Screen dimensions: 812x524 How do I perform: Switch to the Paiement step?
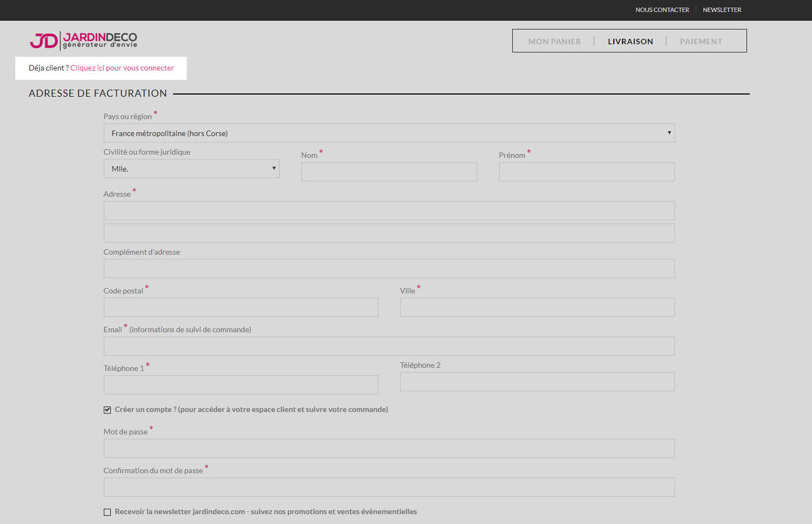click(701, 42)
